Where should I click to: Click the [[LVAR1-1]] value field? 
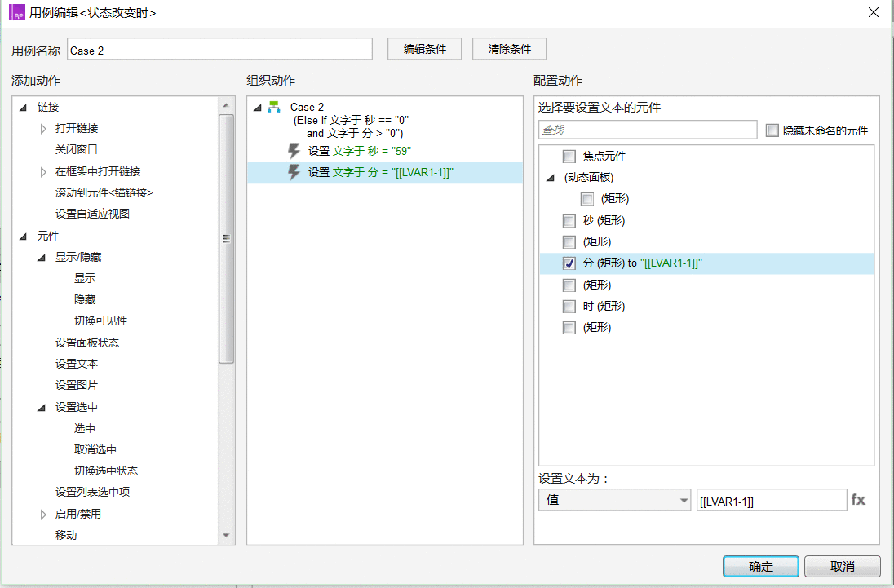(772, 500)
